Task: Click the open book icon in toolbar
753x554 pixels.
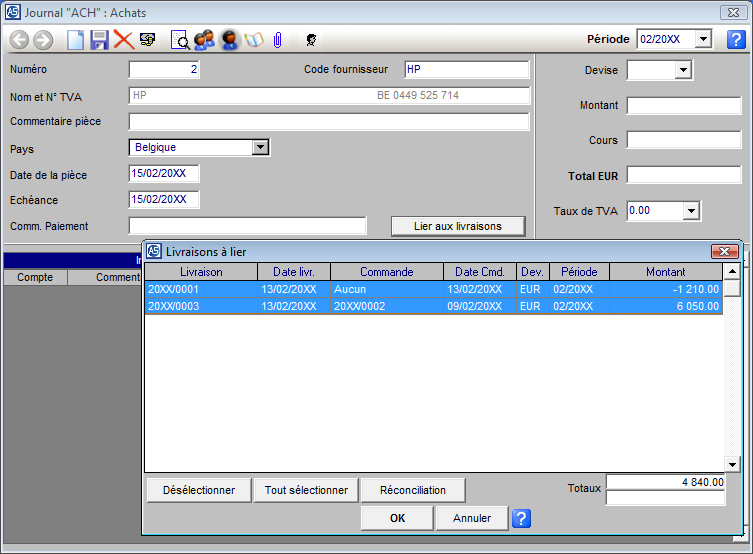Action: pyautogui.click(x=254, y=40)
